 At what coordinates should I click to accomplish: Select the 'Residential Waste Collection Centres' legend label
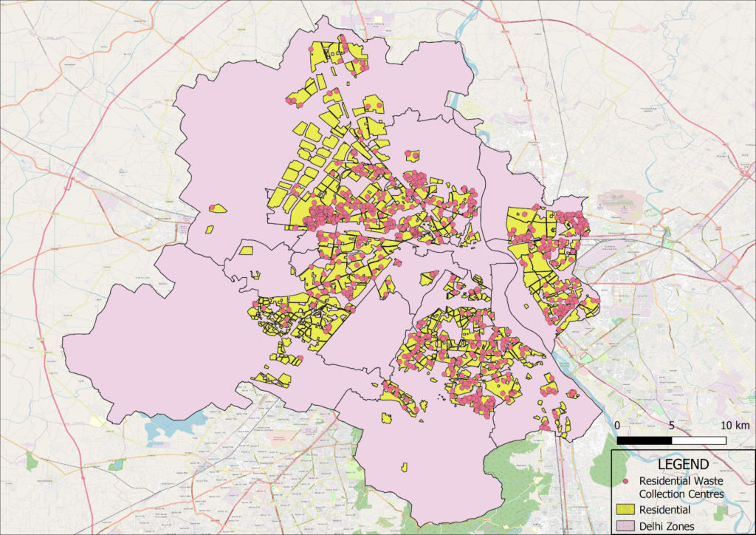tap(681, 488)
